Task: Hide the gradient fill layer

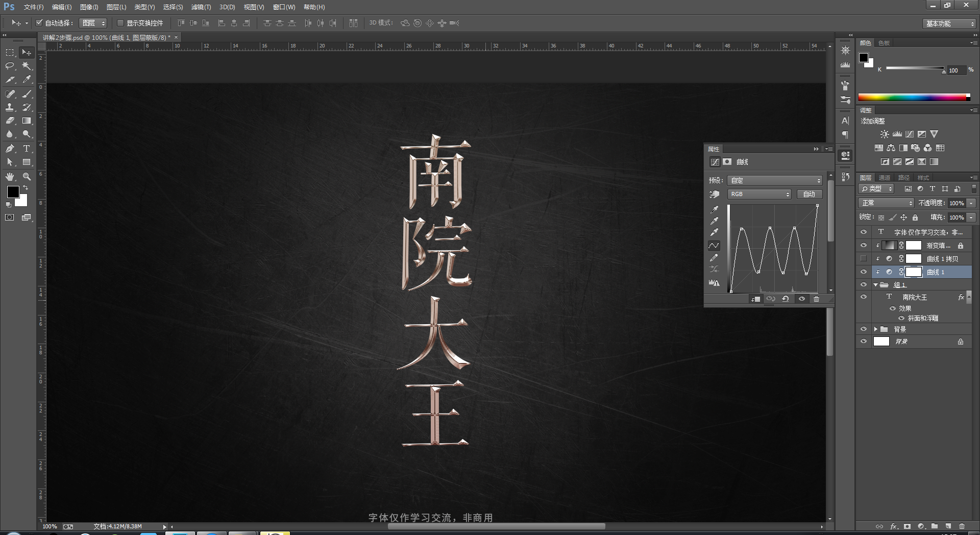Action: pos(864,246)
